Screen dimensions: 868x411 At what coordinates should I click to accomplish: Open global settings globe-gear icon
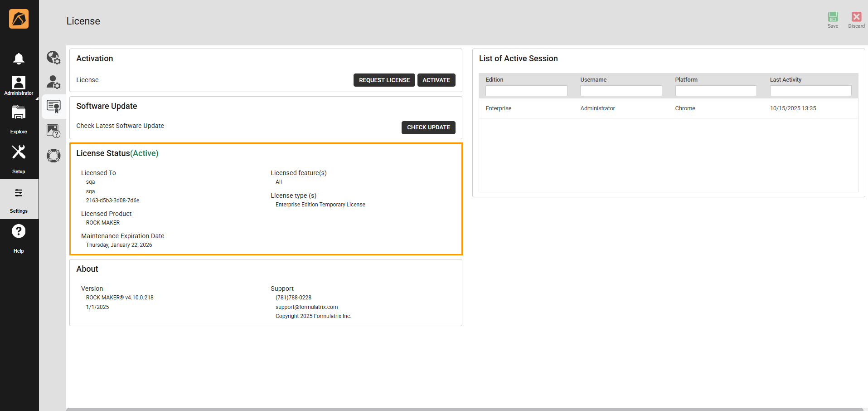coord(53,58)
